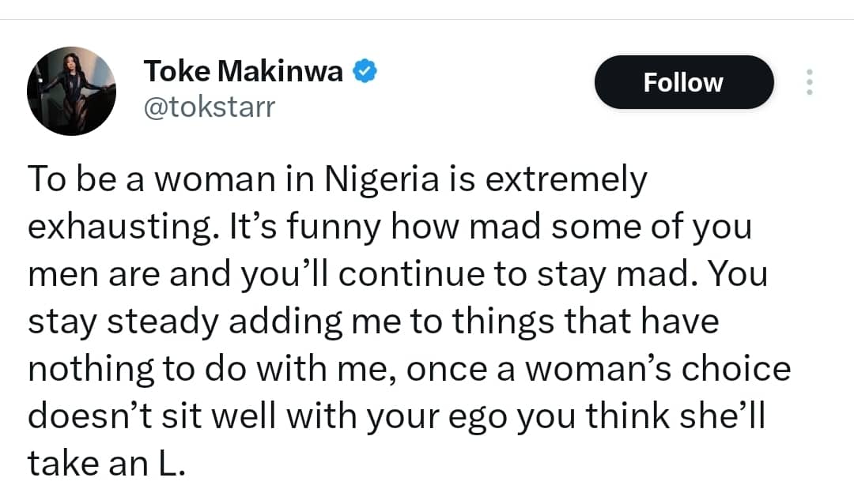854x504 pixels.
Task: Click the tweet header area
Action: pos(316,87)
